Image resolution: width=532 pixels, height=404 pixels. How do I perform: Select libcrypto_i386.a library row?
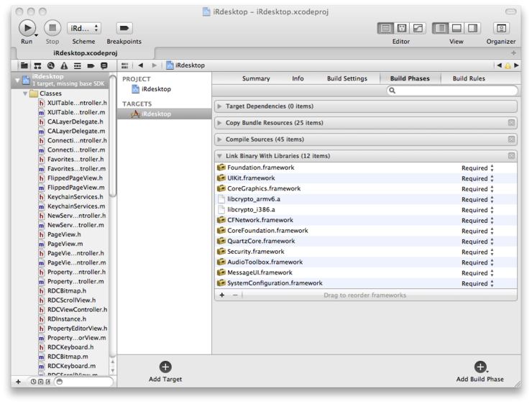tap(366, 210)
